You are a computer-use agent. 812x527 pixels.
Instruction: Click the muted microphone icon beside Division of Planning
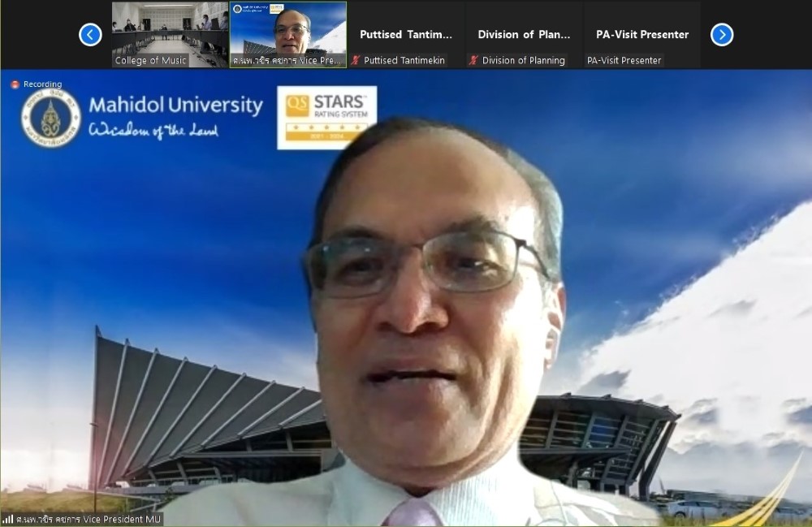(x=473, y=61)
